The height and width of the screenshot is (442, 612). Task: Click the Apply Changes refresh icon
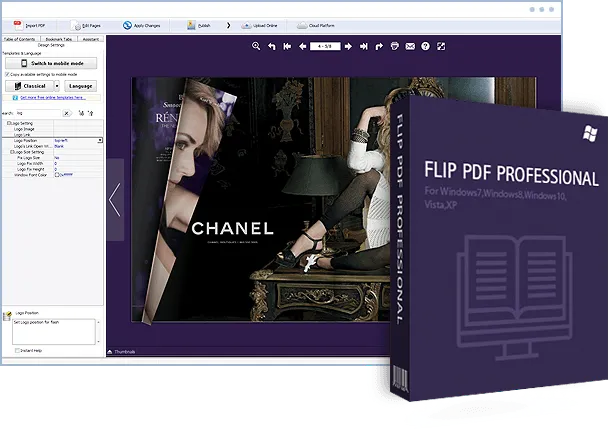pos(127,25)
